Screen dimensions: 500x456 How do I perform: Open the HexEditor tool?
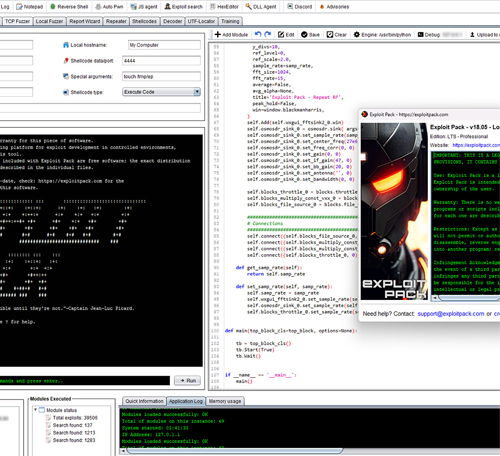point(224,7)
